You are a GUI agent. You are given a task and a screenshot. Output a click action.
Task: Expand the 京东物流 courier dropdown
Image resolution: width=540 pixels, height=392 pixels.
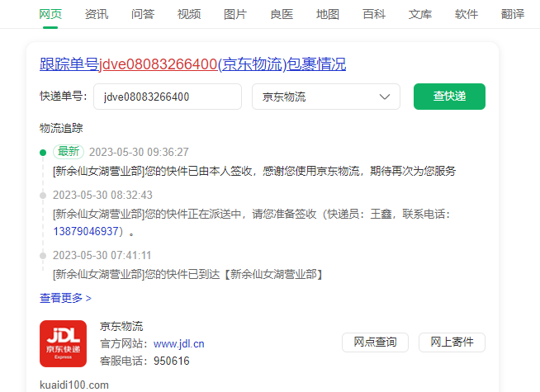[326, 97]
